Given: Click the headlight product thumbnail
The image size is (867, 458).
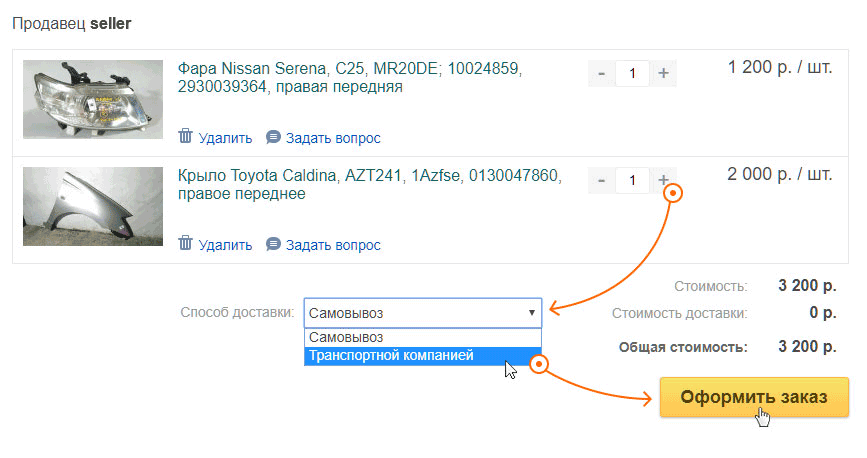Looking at the screenshot, I should coord(93,99).
